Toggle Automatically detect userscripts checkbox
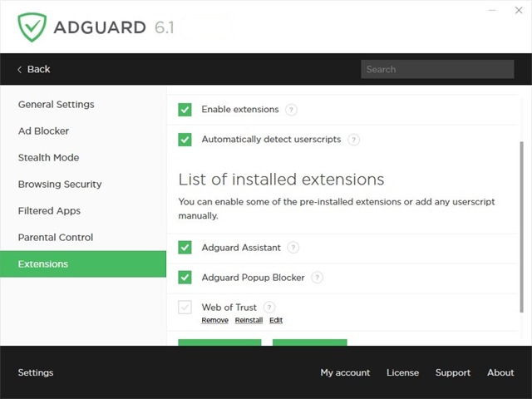532x399 pixels. click(185, 140)
